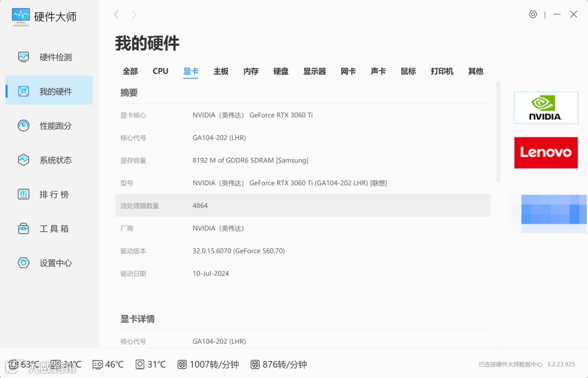Switch to the 声卡 tab
588x378 pixels.
[x=378, y=71]
